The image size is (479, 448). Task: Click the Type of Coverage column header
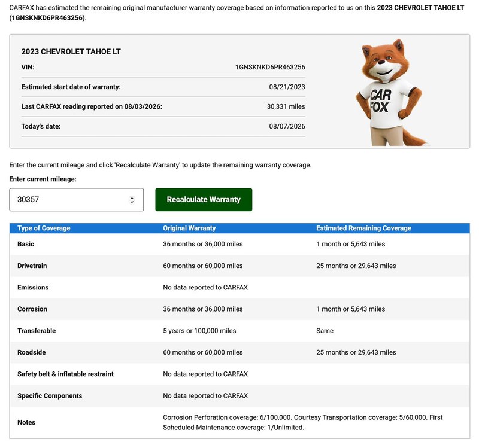point(44,228)
